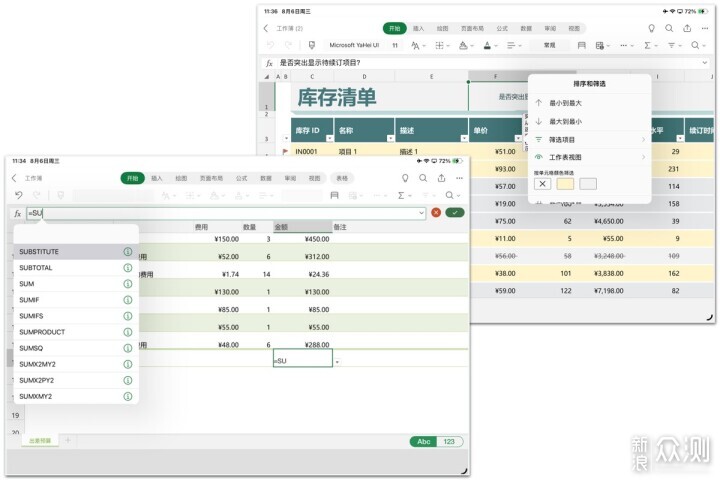Open the 库存 ID column filter arrow
Viewport: 720px width, 481px height.
[329, 139]
